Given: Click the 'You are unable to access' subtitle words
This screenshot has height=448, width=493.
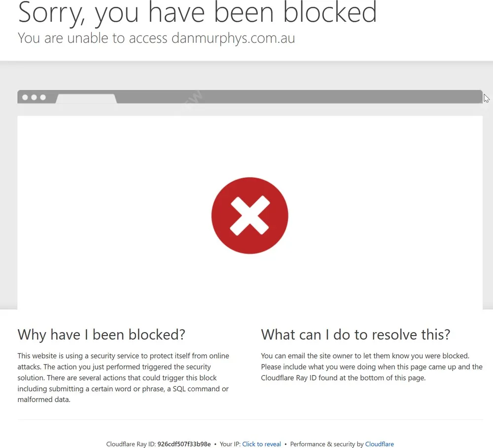Looking at the screenshot, I should tap(93, 38).
